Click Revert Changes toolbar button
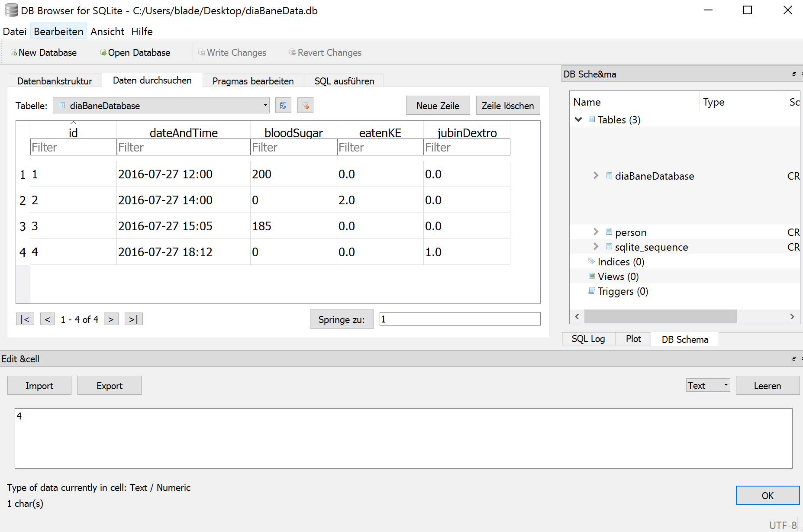This screenshot has height=532, width=803. [326, 52]
